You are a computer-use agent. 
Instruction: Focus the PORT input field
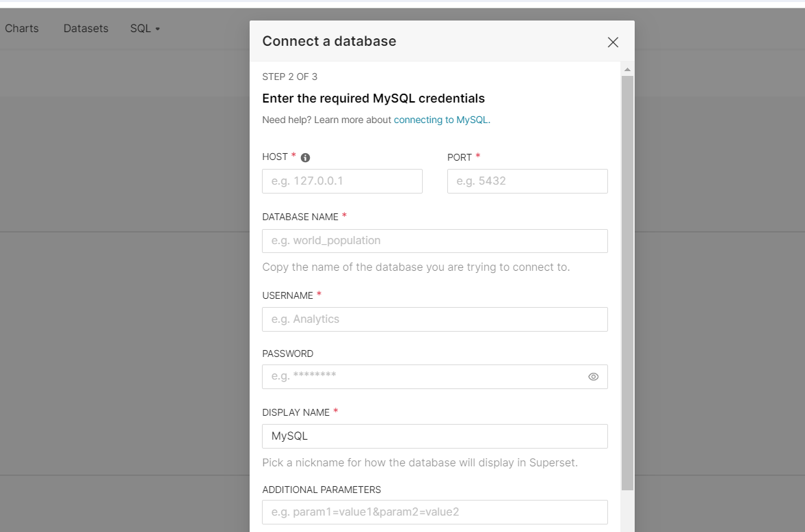pos(527,181)
